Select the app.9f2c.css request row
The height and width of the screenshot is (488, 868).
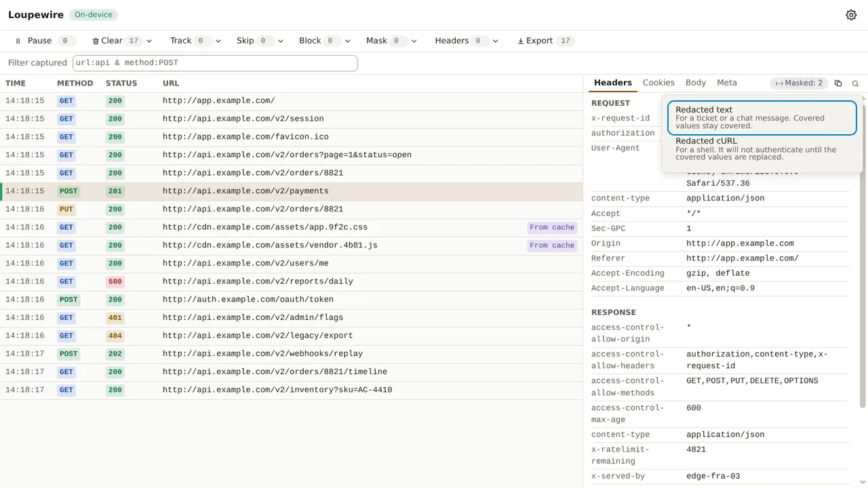tap(292, 227)
